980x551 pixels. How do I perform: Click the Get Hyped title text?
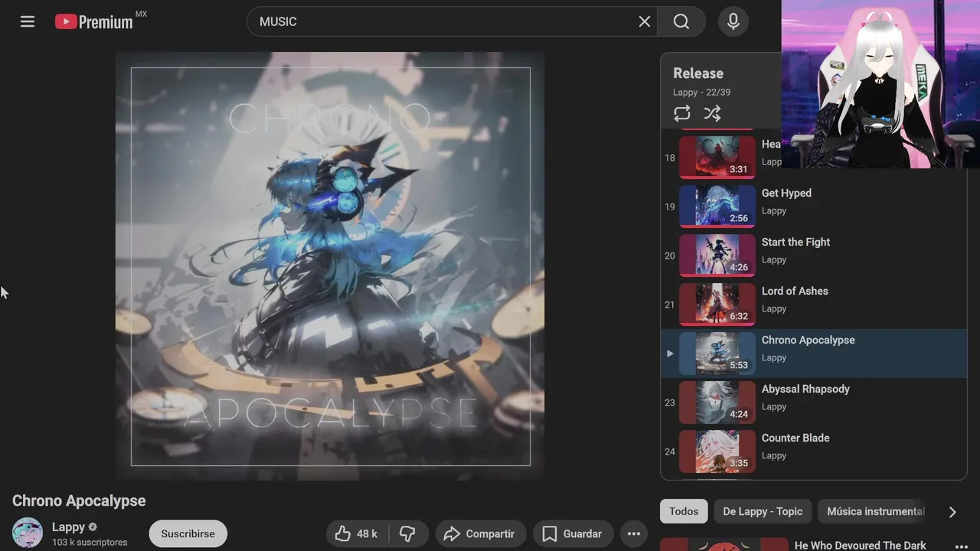pos(786,193)
